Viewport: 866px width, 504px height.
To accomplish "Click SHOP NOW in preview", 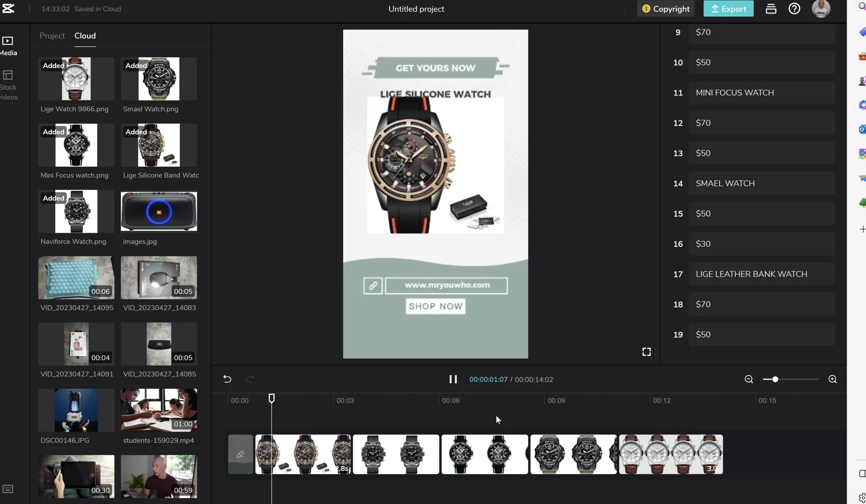I will click(435, 307).
